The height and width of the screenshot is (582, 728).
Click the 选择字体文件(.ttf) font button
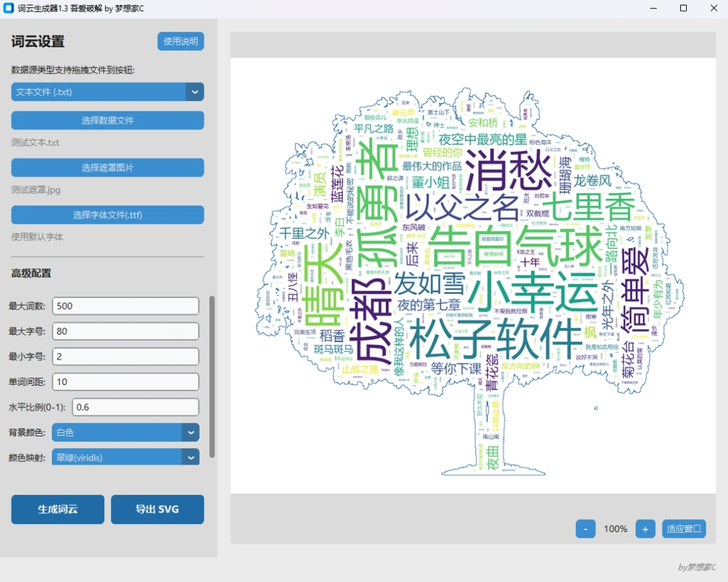[107, 214]
